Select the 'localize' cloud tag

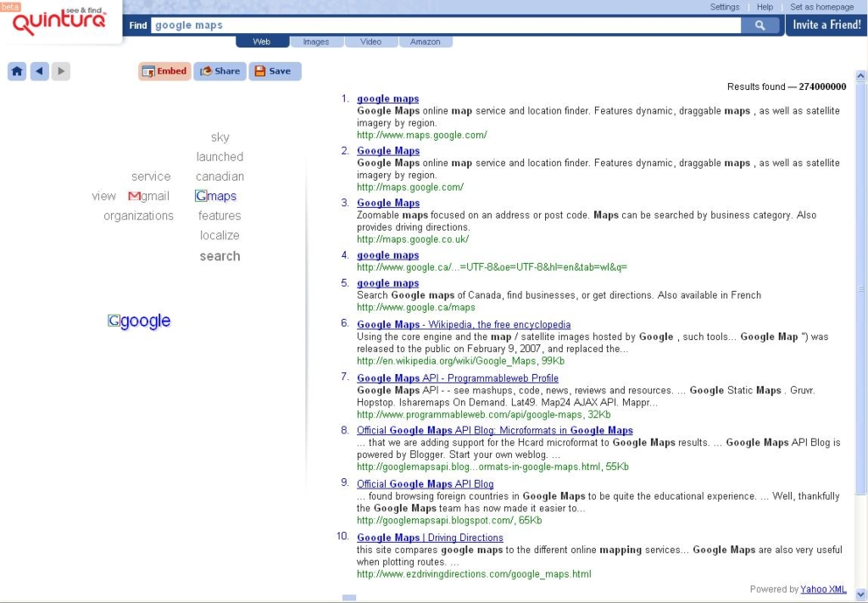point(220,235)
